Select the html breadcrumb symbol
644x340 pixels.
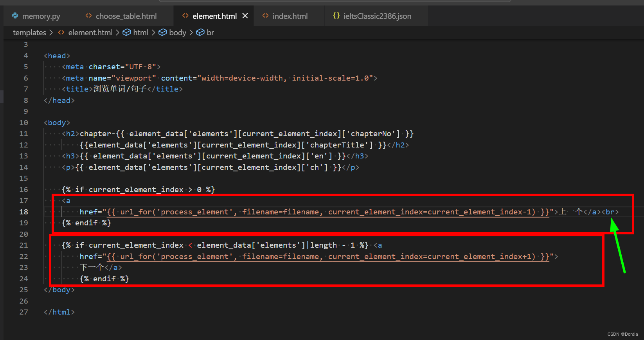point(141,32)
